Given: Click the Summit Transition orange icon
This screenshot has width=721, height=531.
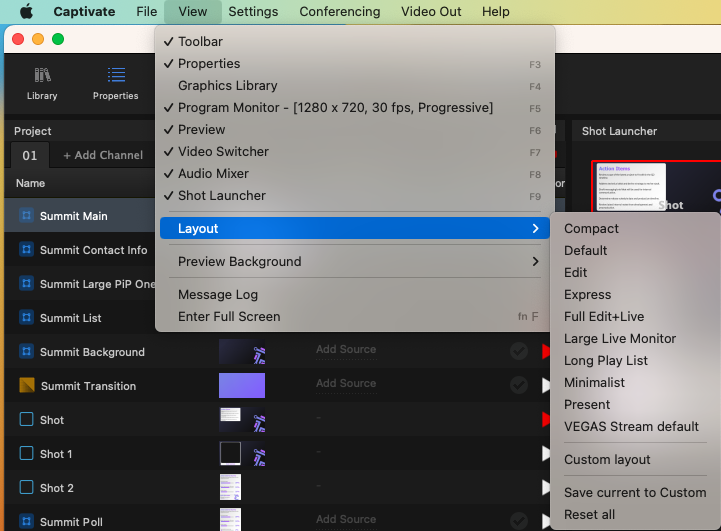Looking at the screenshot, I should pos(27,385).
